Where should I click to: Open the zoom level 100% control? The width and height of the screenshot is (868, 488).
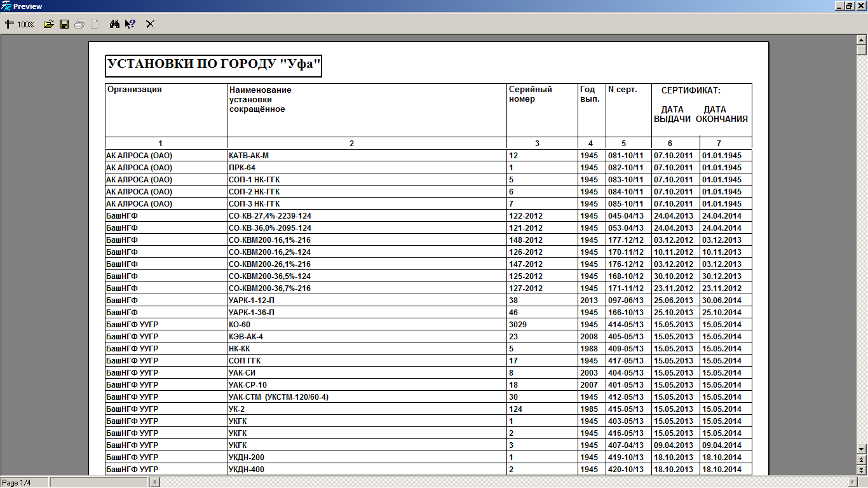click(x=20, y=24)
